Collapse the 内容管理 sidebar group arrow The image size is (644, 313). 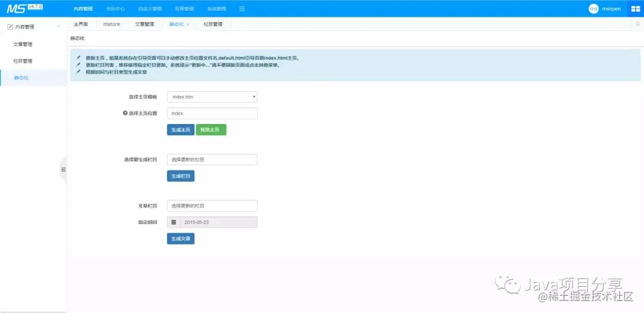click(58, 27)
